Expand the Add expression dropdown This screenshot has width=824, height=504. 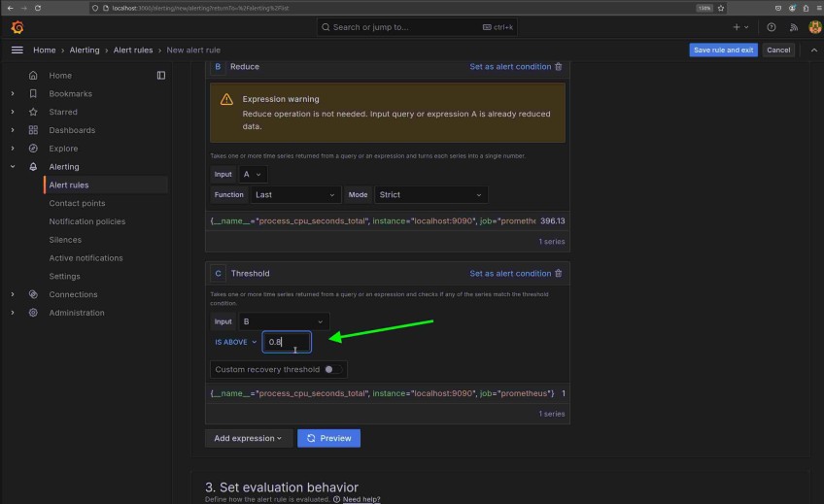249,438
